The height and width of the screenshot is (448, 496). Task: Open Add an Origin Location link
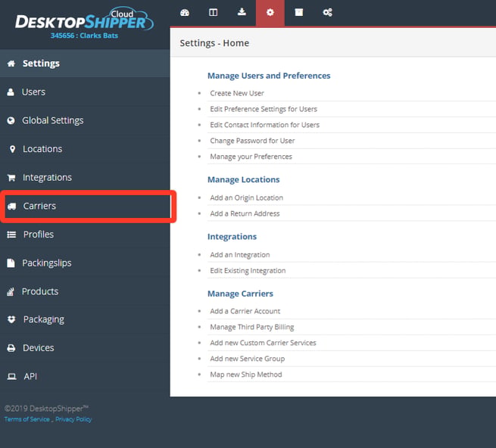tap(246, 198)
